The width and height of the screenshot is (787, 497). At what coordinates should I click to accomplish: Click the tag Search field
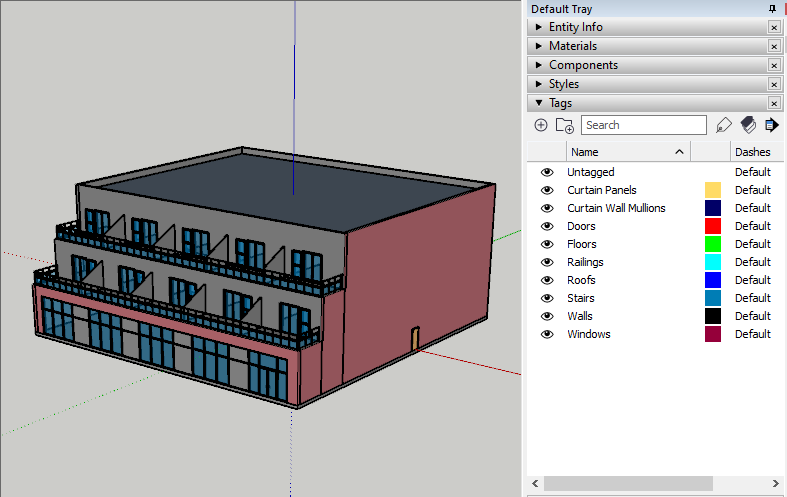coord(643,125)
